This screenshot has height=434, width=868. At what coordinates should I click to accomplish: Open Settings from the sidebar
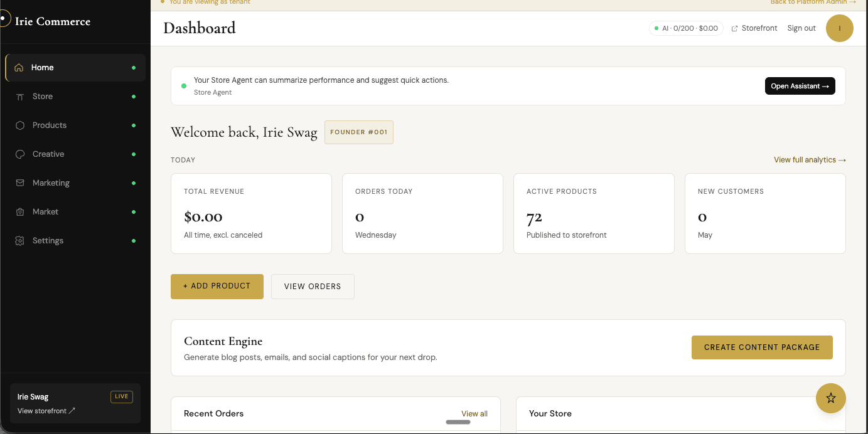tap(75, 241)
